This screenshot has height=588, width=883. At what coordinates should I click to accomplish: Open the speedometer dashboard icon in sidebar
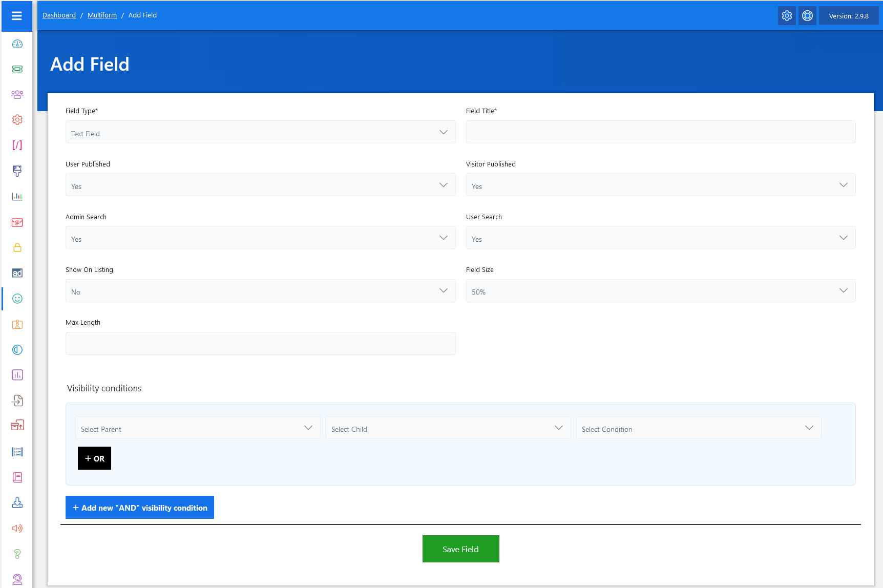coord(17,44)
